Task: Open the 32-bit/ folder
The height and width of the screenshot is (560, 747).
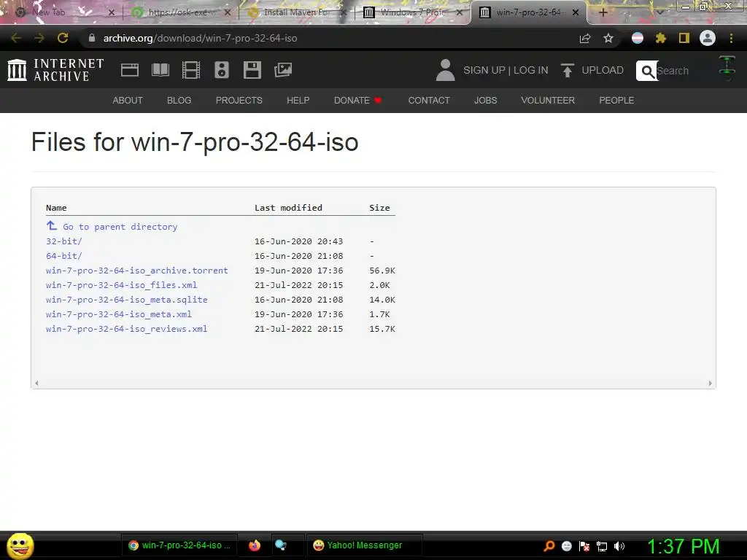Action: tap(64, 241)
